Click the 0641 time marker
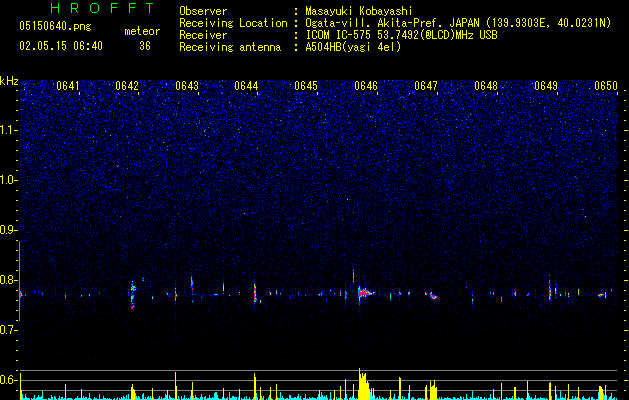The height and width of the screenshot is (400, 629). tap(68, 86)
